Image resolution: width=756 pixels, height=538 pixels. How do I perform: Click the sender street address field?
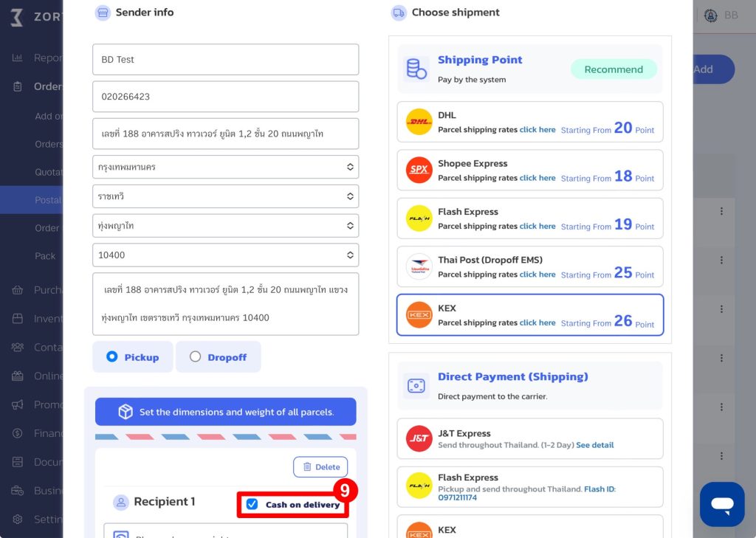pyautogui.click(x=226, y=134)
